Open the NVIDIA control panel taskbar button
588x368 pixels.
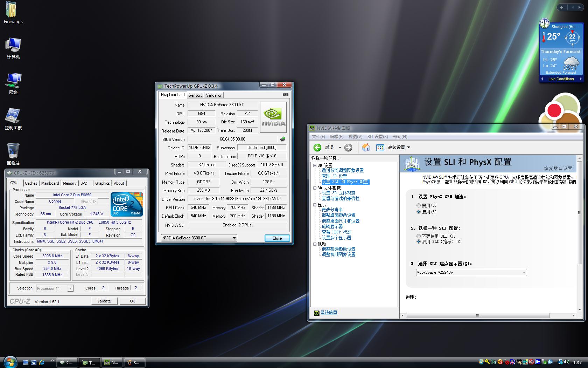point(111,362)
